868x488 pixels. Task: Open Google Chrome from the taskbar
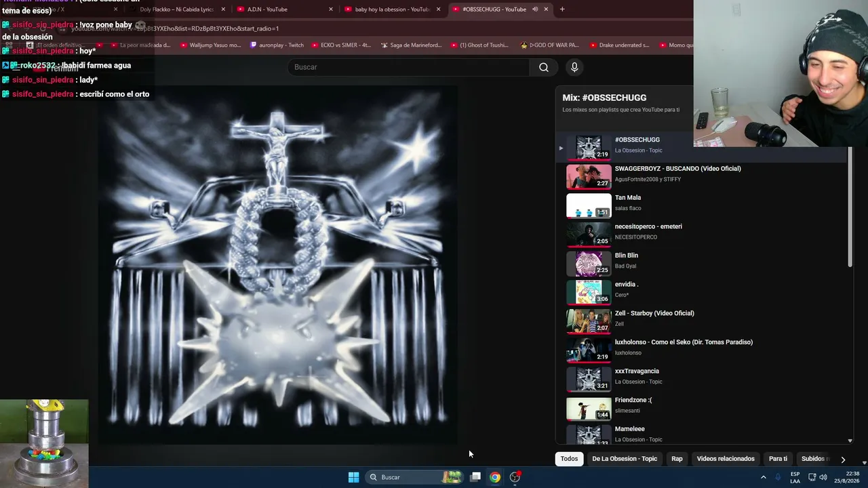coord(495,477)
